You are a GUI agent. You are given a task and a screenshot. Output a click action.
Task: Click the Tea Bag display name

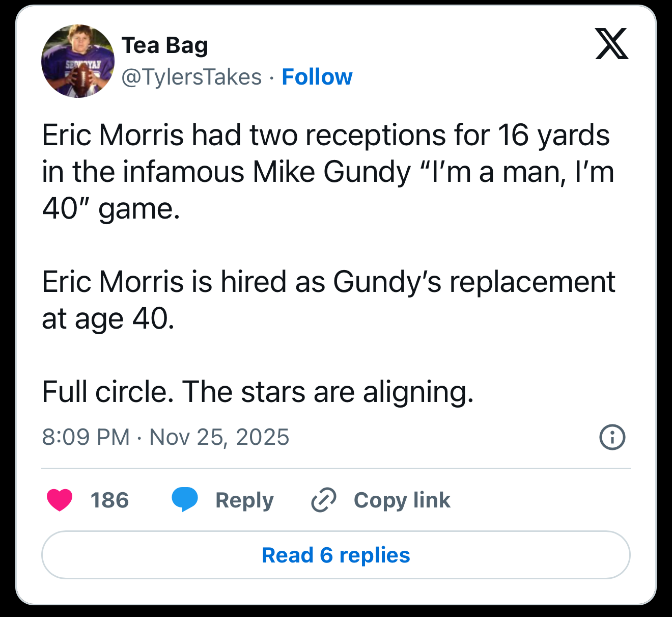164,45
